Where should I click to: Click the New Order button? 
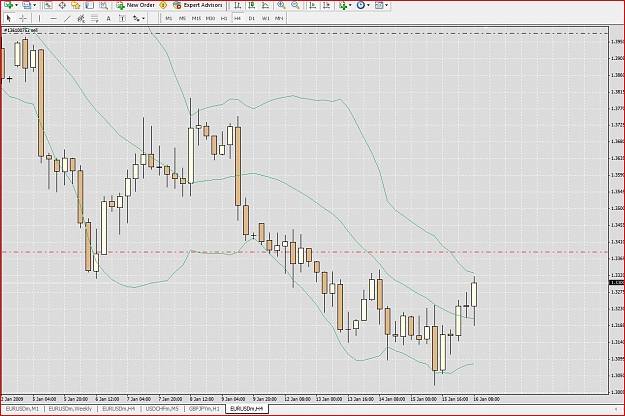136,5
